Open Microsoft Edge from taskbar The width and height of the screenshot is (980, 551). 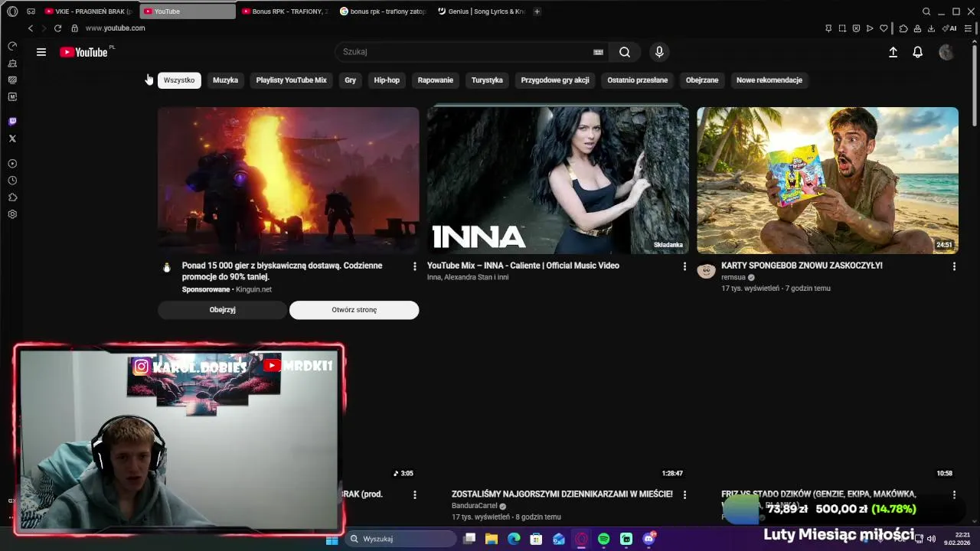(x=514, y=539)
